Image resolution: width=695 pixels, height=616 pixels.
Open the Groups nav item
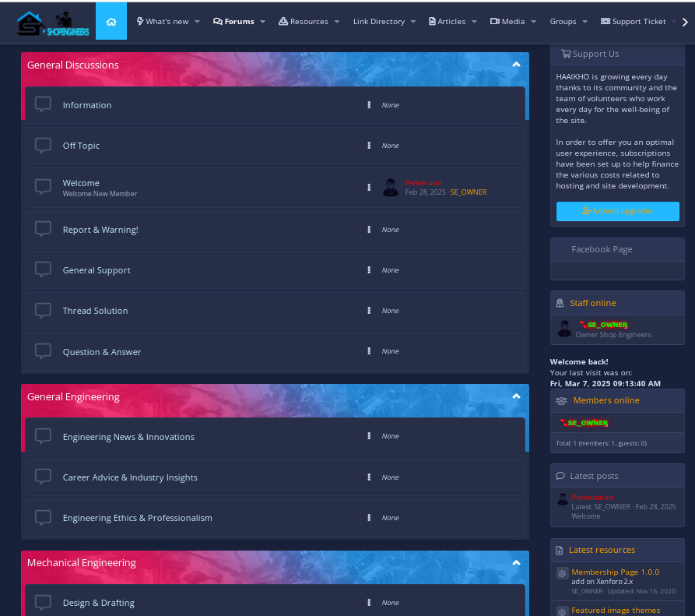tap(563, 21)
